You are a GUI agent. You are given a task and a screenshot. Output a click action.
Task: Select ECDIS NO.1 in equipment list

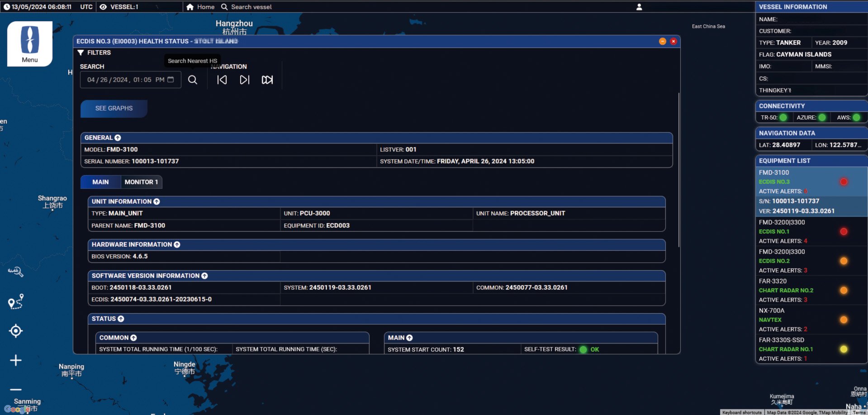(811, 232)
